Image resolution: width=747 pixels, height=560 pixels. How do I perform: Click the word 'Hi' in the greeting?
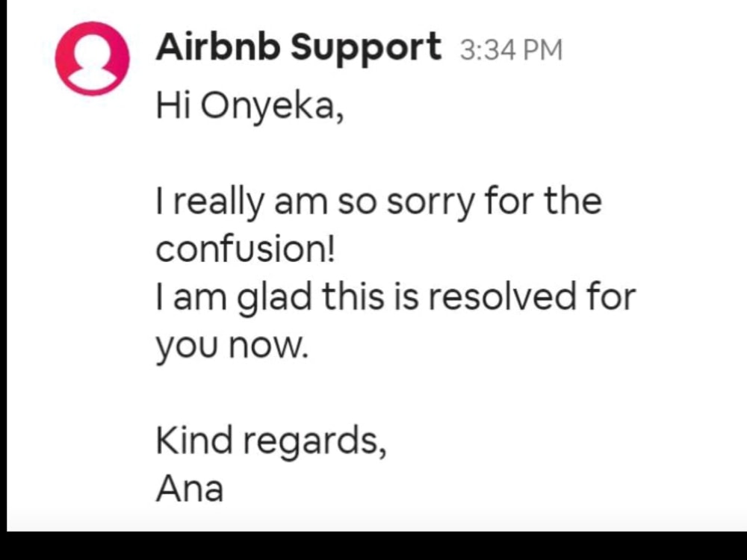(x=173, y=105)
